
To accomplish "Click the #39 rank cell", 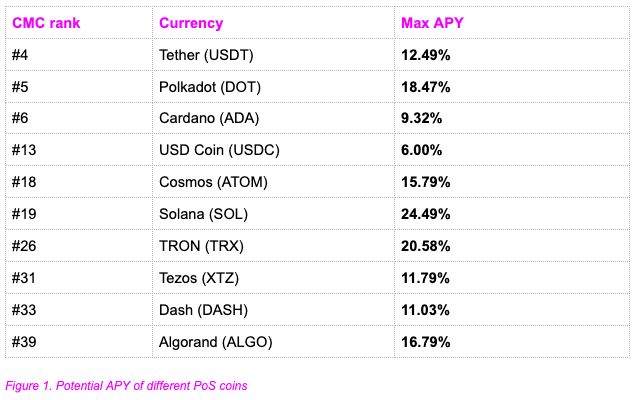I will [x=25, y=342].
